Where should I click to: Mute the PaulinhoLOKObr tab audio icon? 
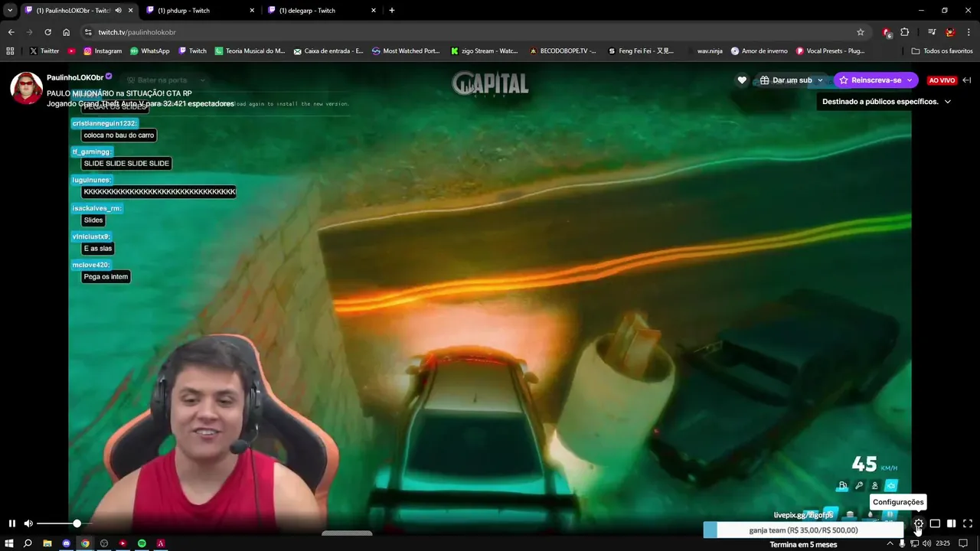click(x=118, y=11)
